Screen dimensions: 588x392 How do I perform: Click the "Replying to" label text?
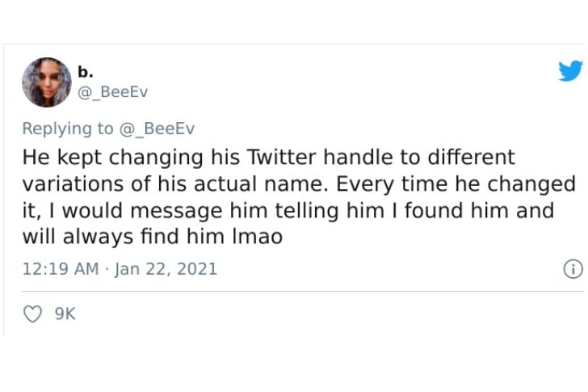pos(68,129)
